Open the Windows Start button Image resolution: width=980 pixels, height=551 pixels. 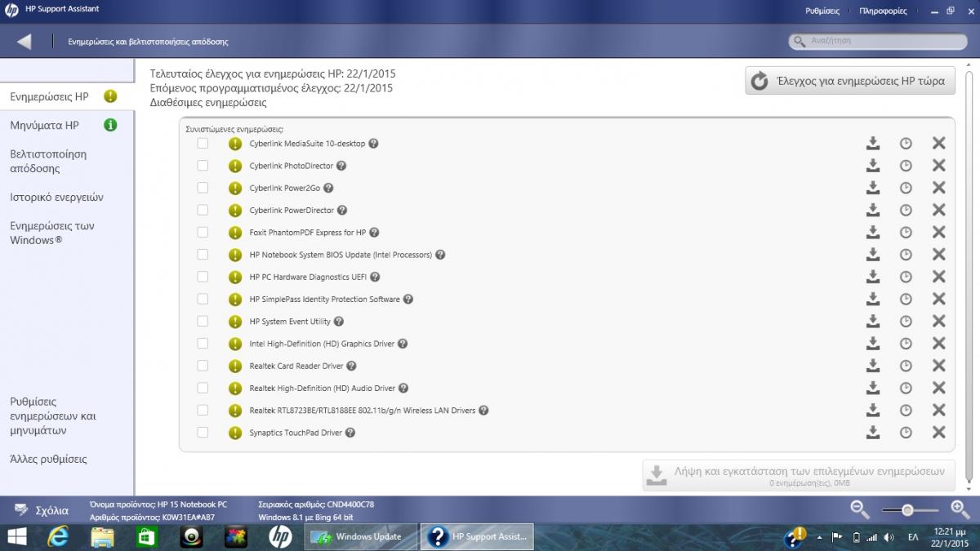(x=16, y=536)
